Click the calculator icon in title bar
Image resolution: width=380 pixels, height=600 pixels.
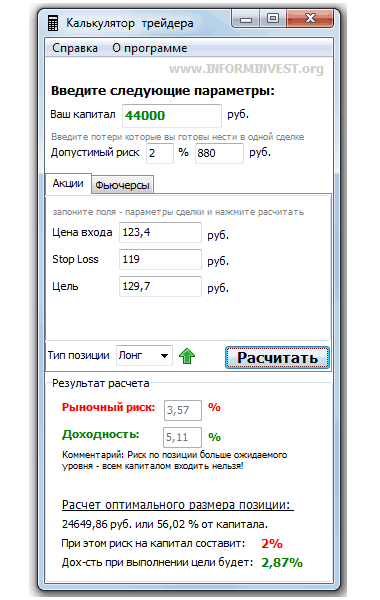[x=53, y=24]
